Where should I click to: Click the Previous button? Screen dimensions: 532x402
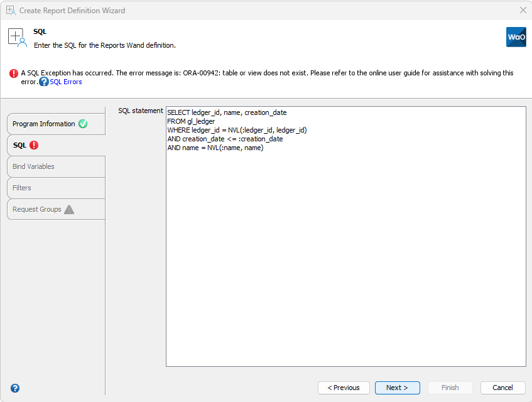tap(344, 388)
